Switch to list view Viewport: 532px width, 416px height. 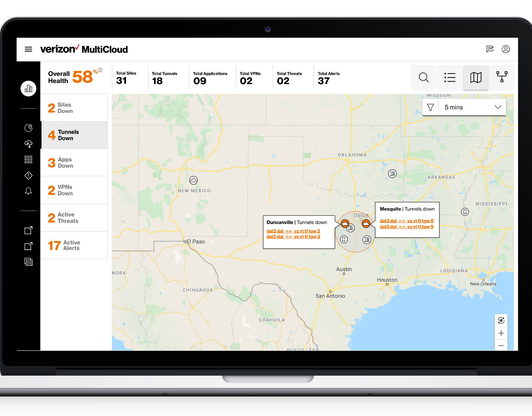(450, 78)
